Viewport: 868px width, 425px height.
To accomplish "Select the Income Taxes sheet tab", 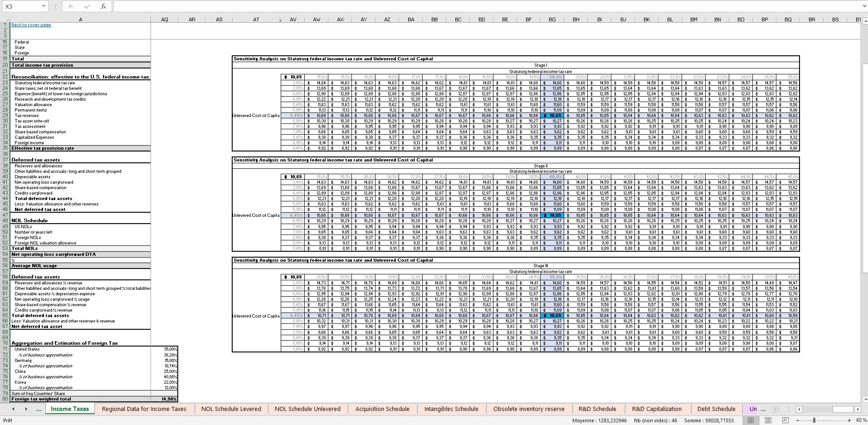I will 70,409.
